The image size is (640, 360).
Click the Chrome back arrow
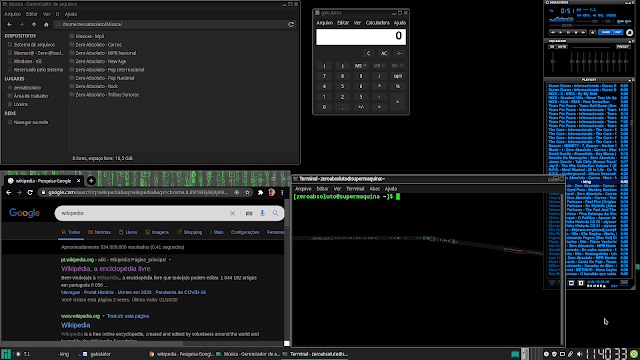pos(9,192)
